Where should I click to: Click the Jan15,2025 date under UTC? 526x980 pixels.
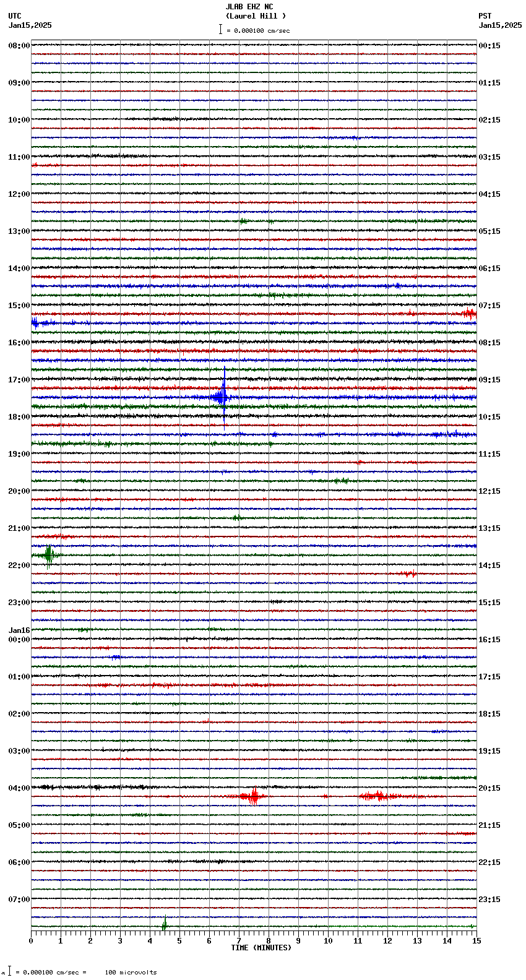[30, 25]
